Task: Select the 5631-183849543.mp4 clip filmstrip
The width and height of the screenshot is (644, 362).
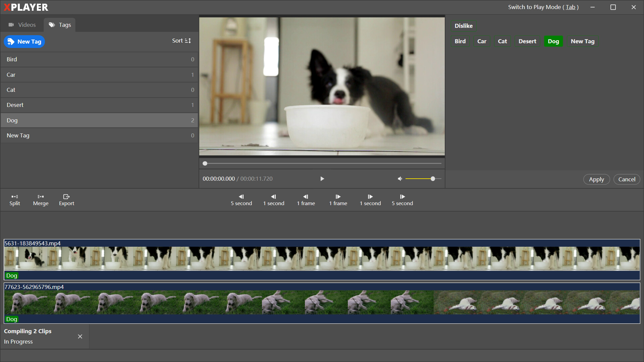Action: tap(322, 258)
